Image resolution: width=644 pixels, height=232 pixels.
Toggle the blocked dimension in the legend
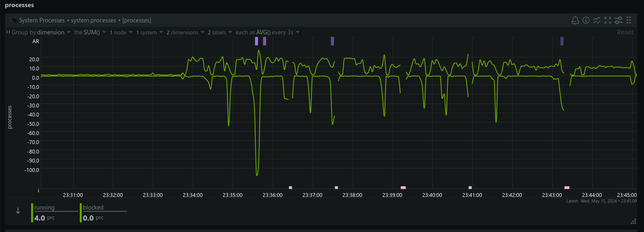(x=93, y=208)
